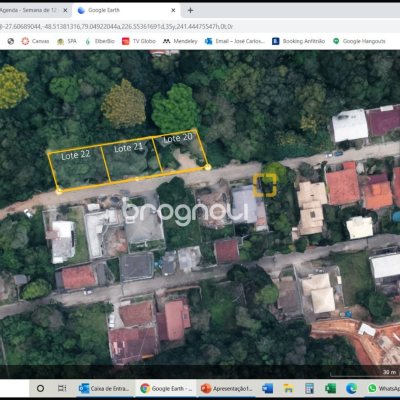Open the Mendeley bookmark
This screenshot has height=400, width=400.
pyautogui.click(x=180, y=41)
